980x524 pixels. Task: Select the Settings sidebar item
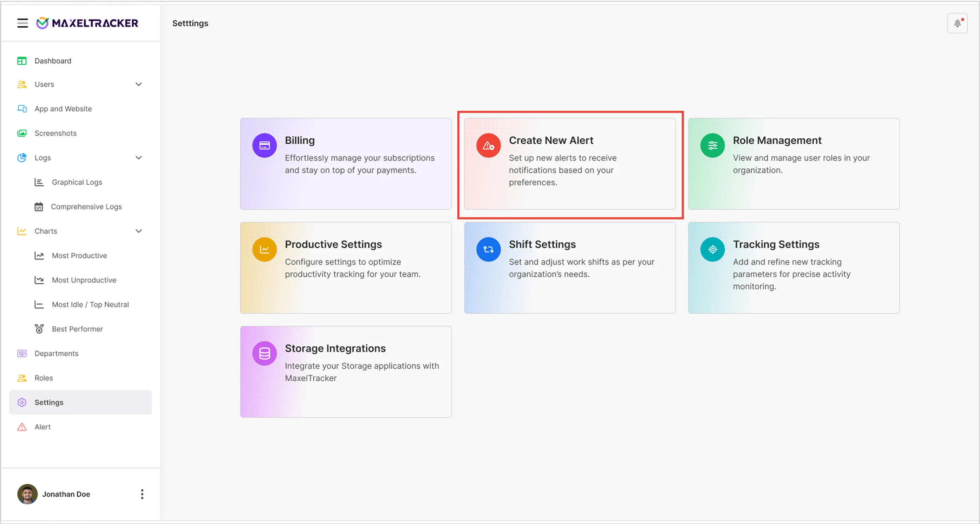81,402
